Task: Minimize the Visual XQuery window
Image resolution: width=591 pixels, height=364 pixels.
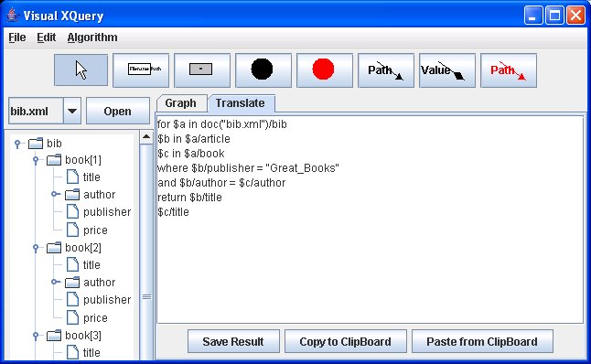Action: click(x=533, y=16)
